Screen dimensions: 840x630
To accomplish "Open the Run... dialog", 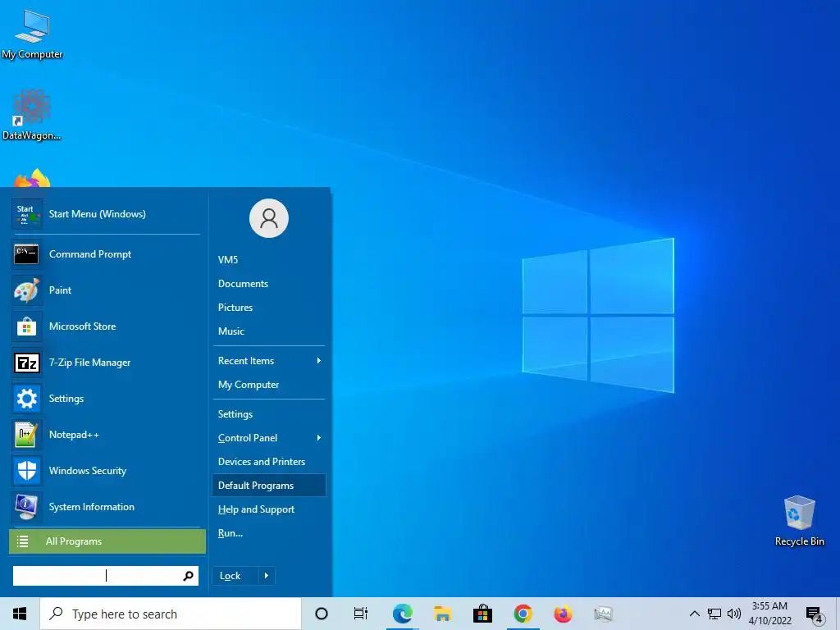I will pos(269,533).
